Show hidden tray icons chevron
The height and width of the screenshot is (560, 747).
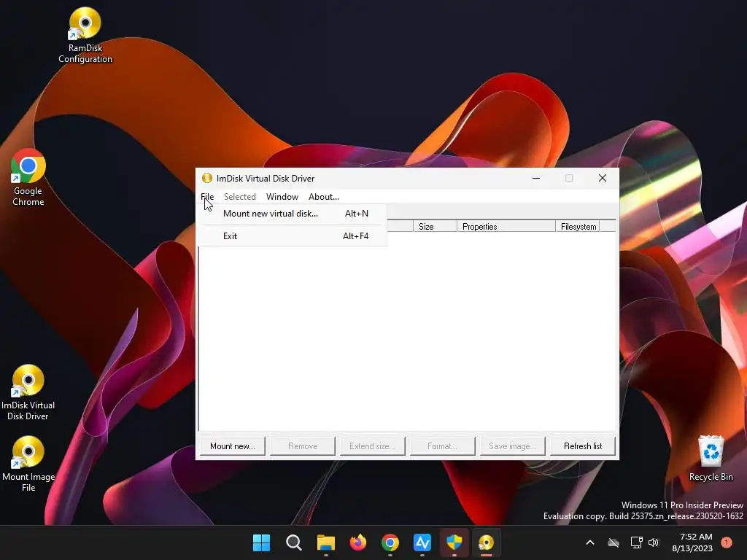589,542
